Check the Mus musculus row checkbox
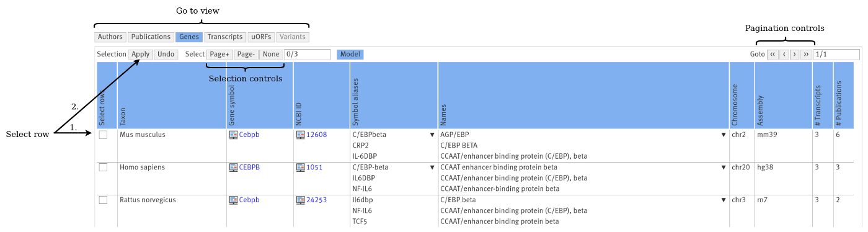 click(103, 135)
